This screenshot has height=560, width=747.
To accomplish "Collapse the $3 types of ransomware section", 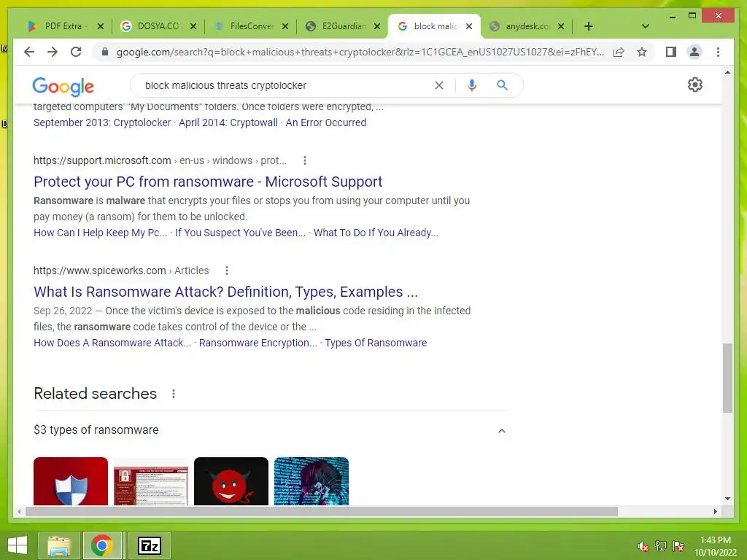I will 502,430.
